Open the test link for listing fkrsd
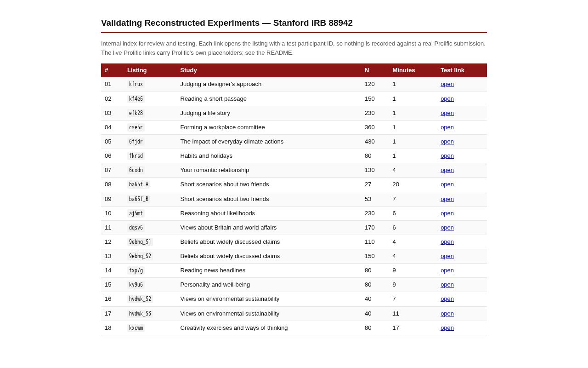Viewport: 588px width, 368px height. click(x=447, y=156)
